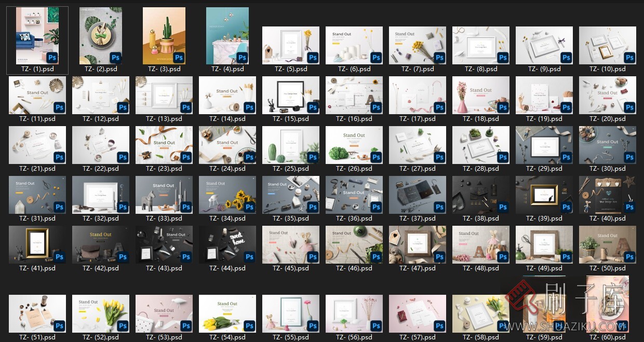Select the TZ- (58).psd thumbnail
644x342 pixels.
480,313
